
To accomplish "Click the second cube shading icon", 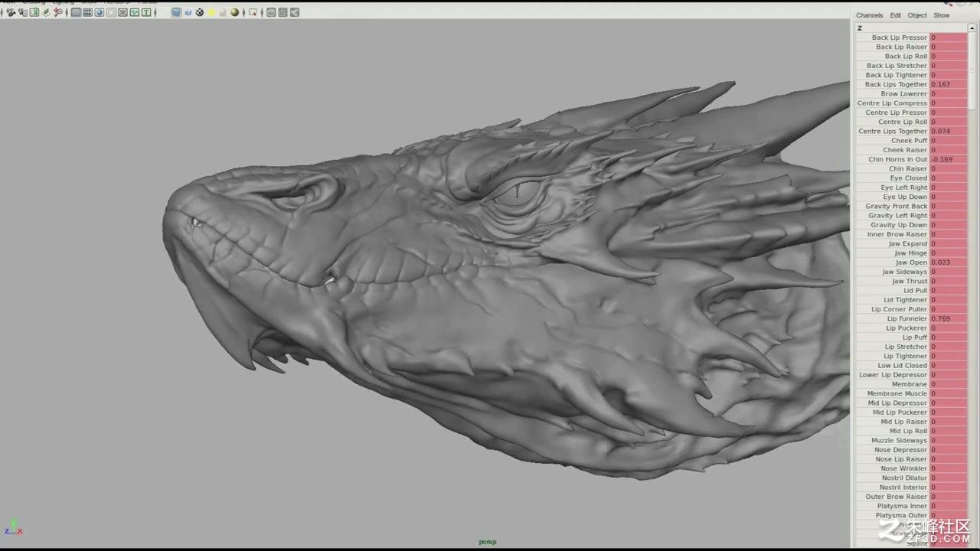I will click(188, 12).
